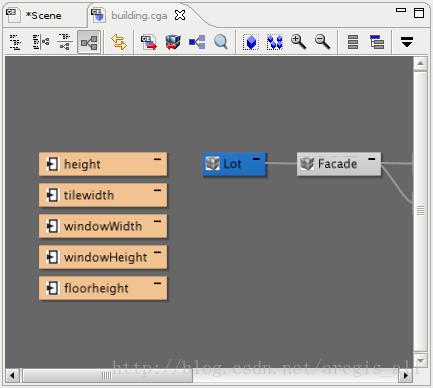Collapse the Lot node
The width and height of the screenshot is (433, 388).
[x=256, y=159]
